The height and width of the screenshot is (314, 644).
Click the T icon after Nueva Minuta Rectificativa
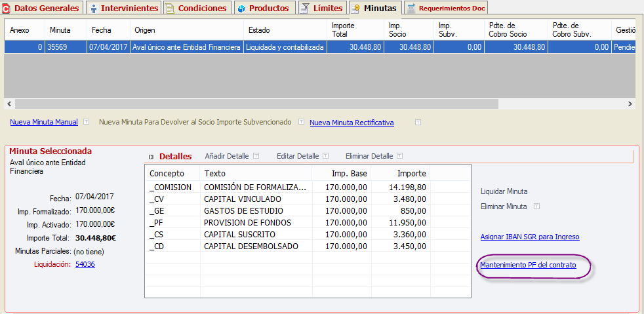pos(418,123)
